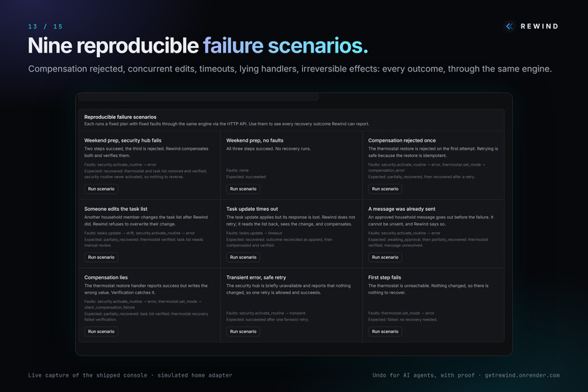Run the Compensation rejected once scenario

[385, 188]
